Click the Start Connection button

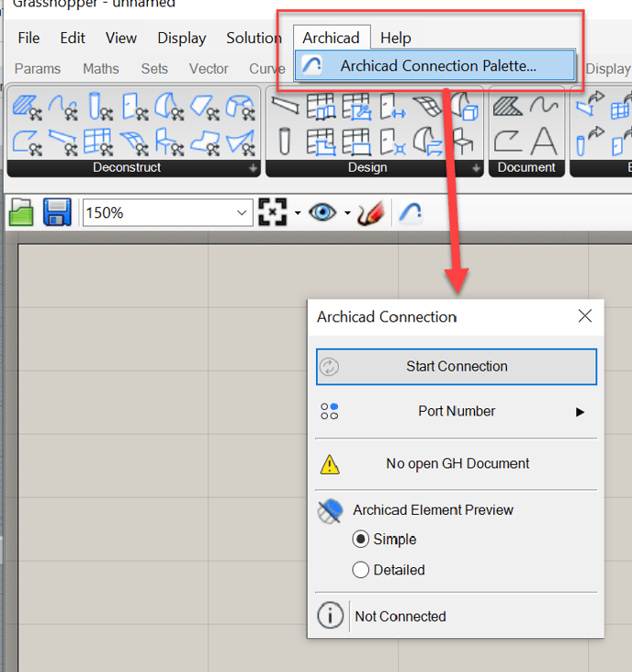[457, 367]
